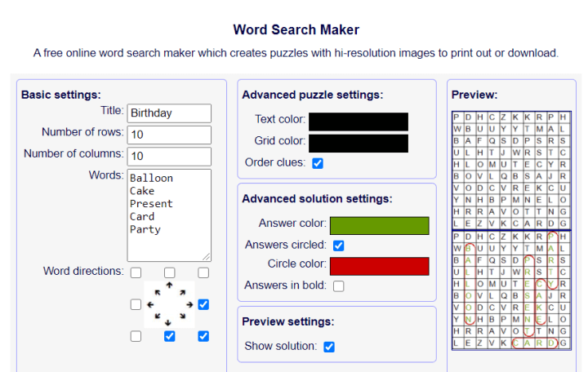Screen dimensions: 588x372
Task: Enable the upward word direction checkbox
Action: tap(170, 272)
